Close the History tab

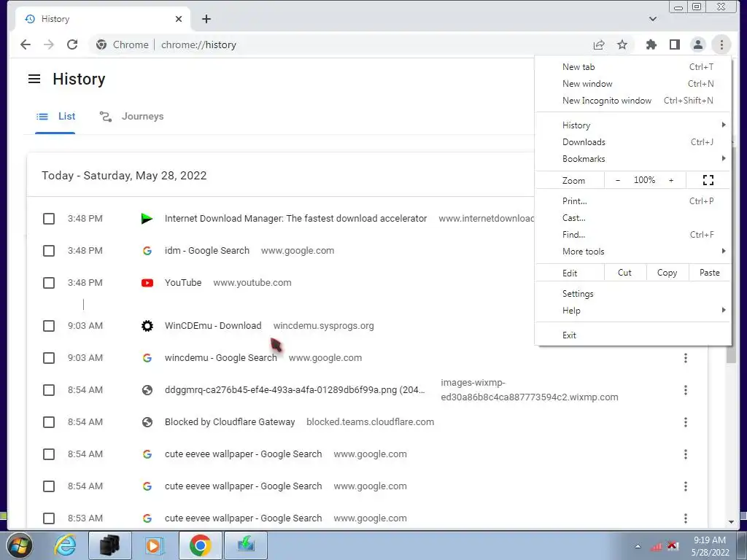[x=179, y=19]
